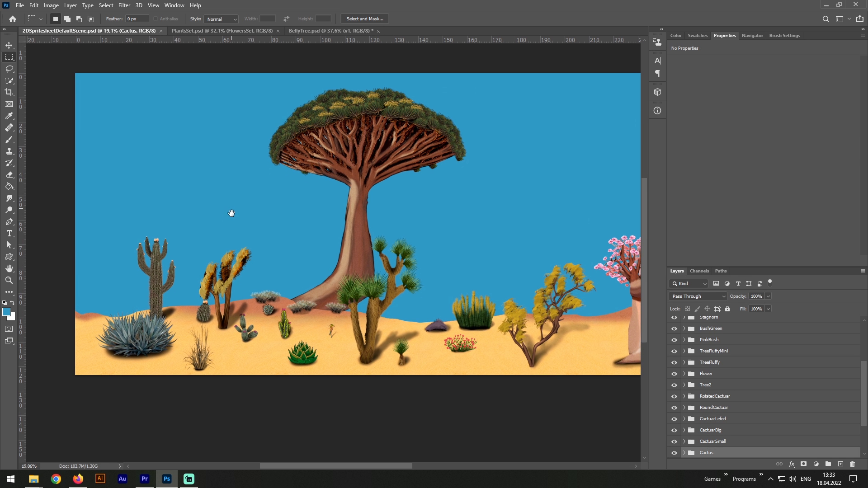
Task: Select the Clone Stamp tool
Action: pos(9,151)
